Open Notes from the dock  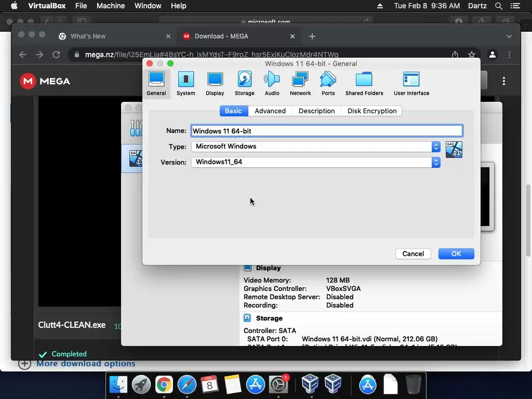(233, 385)
